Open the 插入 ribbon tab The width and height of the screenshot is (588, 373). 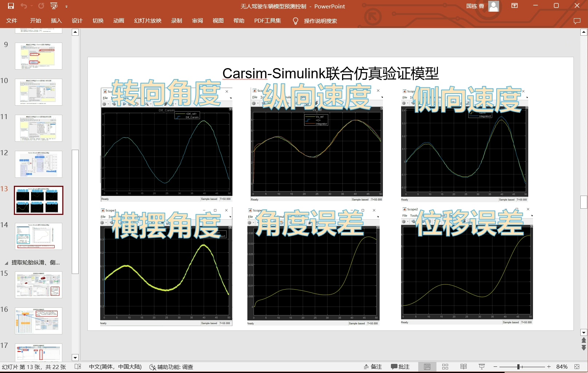(x=56, y=21)
